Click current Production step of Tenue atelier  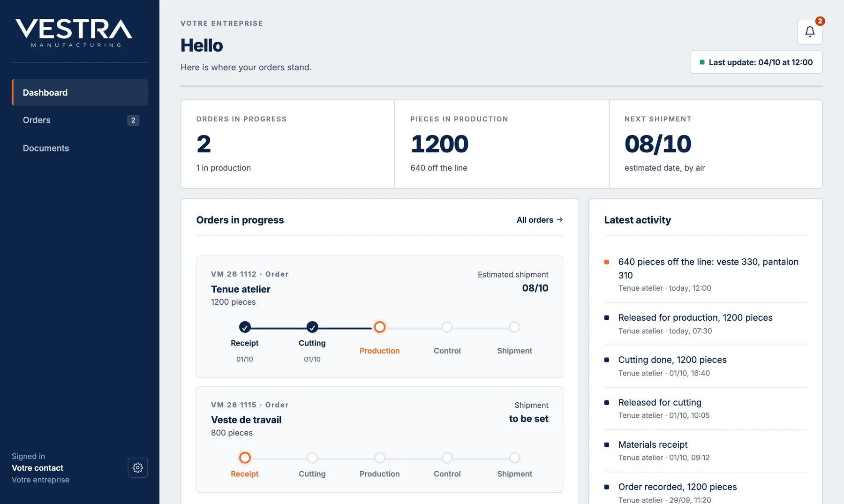click(380, 327)
